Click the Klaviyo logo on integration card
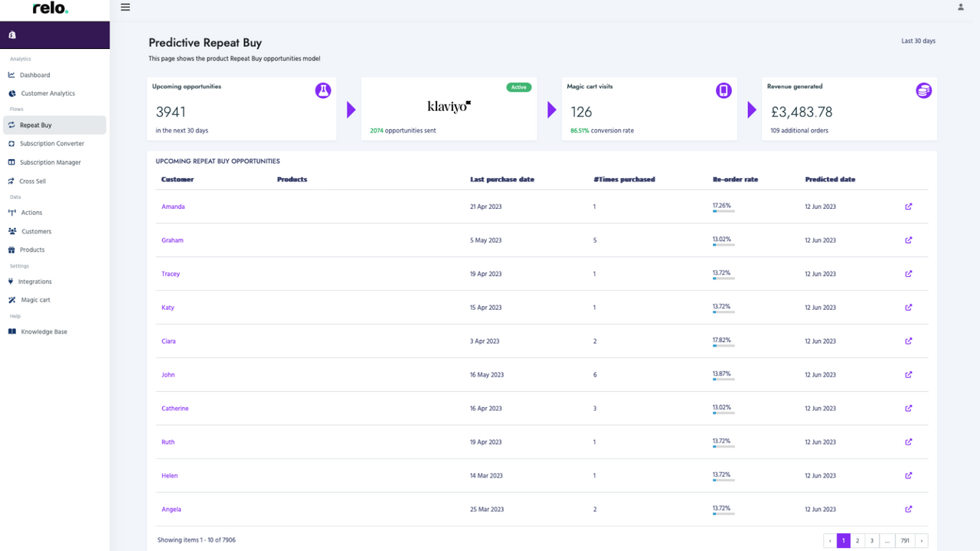The height and width of the screenshot is (551, 980). coord(449,107)
